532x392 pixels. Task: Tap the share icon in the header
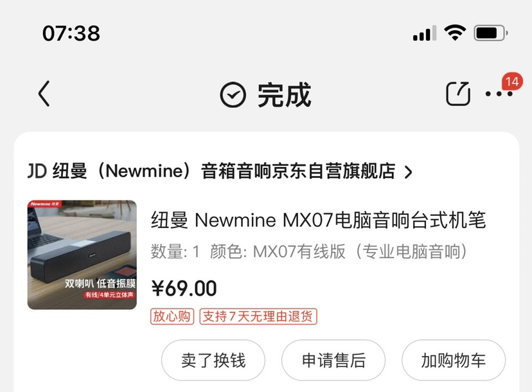[458, 94]
